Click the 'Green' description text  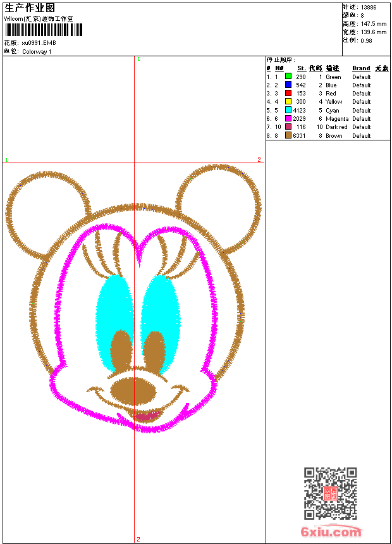333,77
